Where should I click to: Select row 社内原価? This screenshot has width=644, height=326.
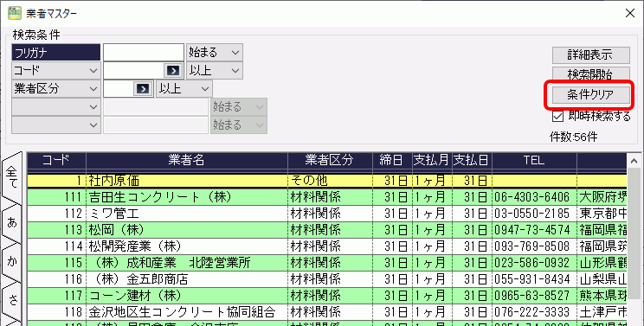327,181
